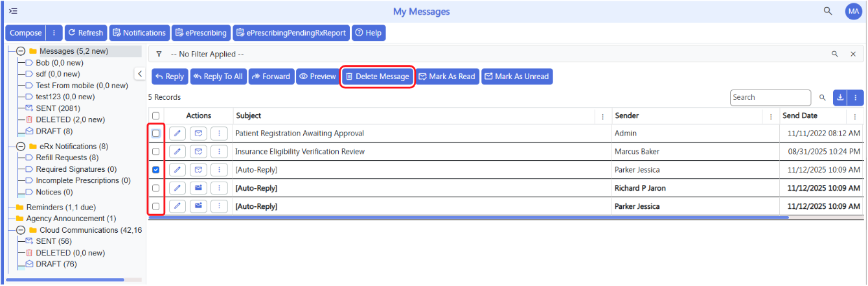The width and height of the screenshot is (868, 286).
Task: Click the grid download/export icon
Action: coord(841,97)
